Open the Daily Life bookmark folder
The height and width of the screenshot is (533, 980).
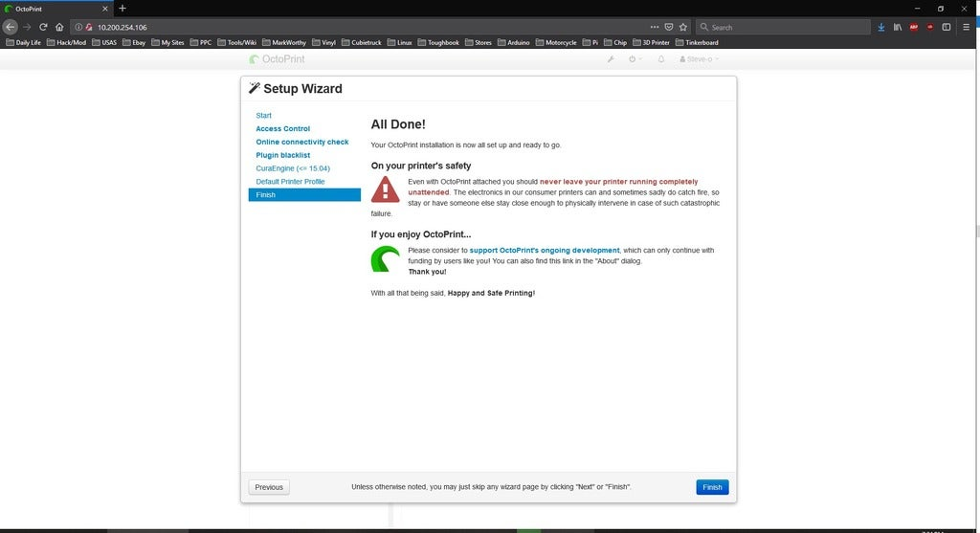[x=23, y=42]
